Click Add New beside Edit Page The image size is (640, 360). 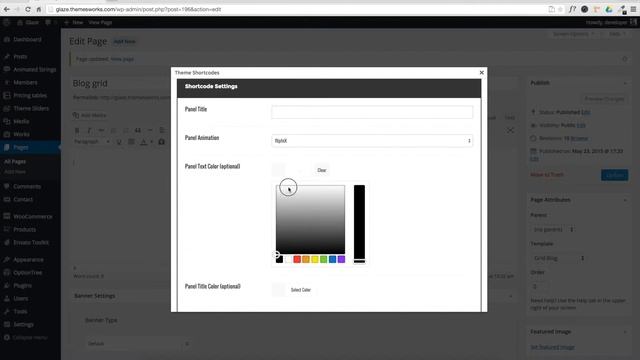tap(124, 42)
